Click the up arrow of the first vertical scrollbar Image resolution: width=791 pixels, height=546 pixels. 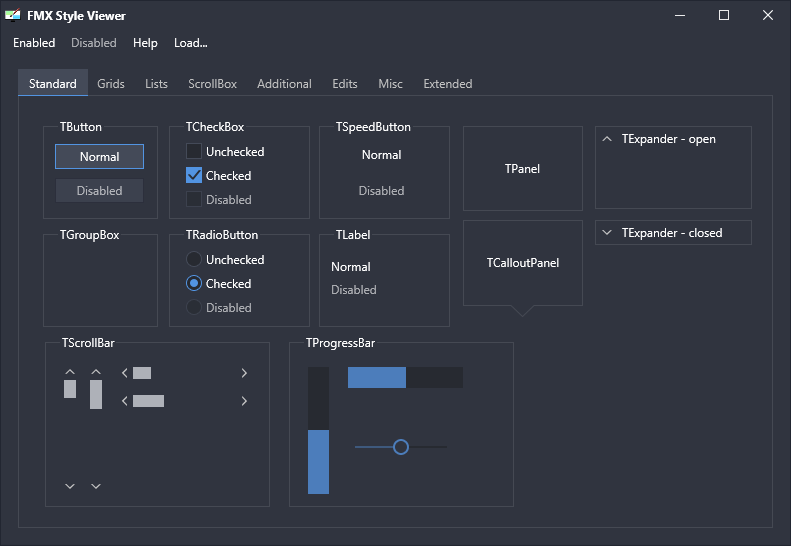pos(70,372)
